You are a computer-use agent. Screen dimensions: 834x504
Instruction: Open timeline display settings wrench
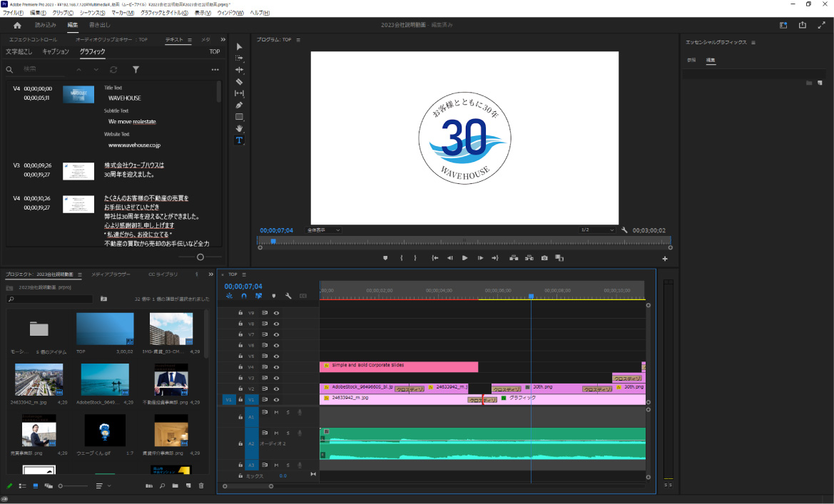point(288,296)
